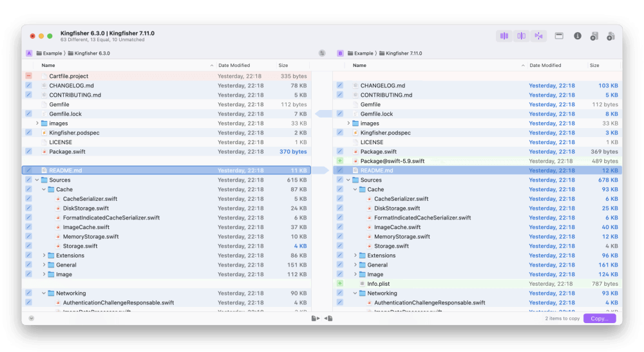This screenshot has width=644, height=352.
Task: Click the podspec icon of left Kingfisher.podspec
Action: pos(44,133)
